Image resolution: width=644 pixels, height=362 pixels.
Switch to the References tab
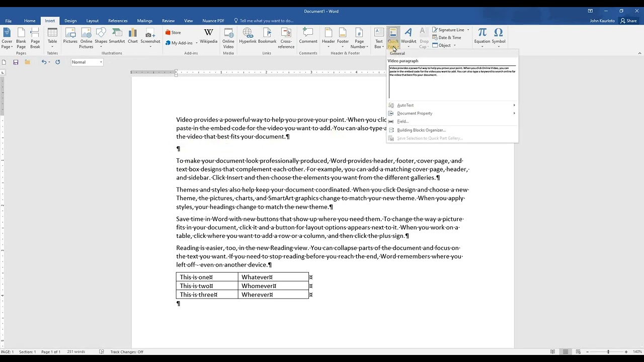pyautogui.click(x=118, y=21)
